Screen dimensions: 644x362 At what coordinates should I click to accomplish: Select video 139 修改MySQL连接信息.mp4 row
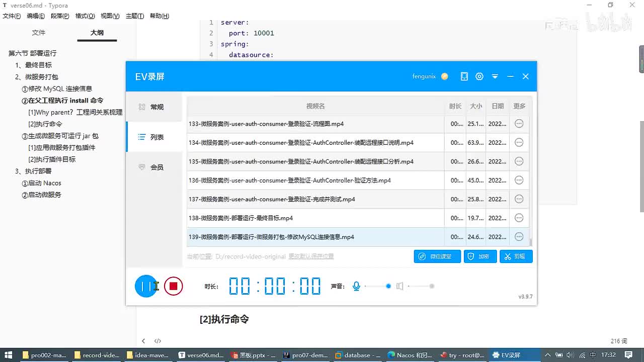click(358, 237)
